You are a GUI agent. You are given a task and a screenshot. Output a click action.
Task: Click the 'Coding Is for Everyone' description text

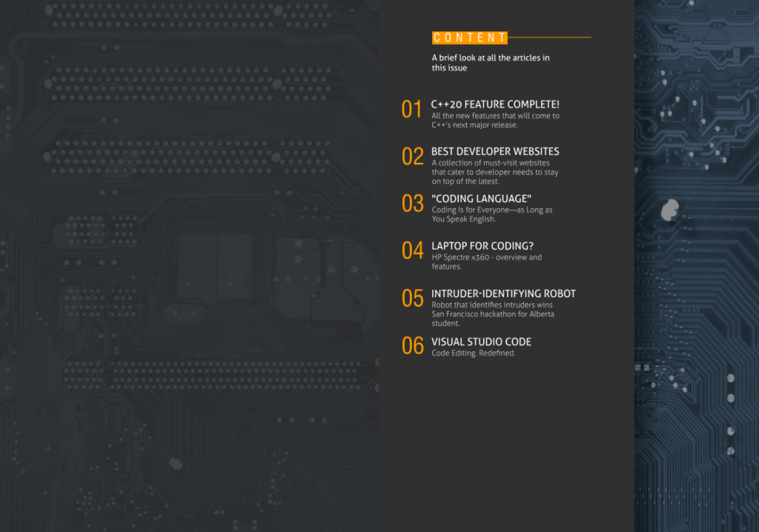[491, 214]
